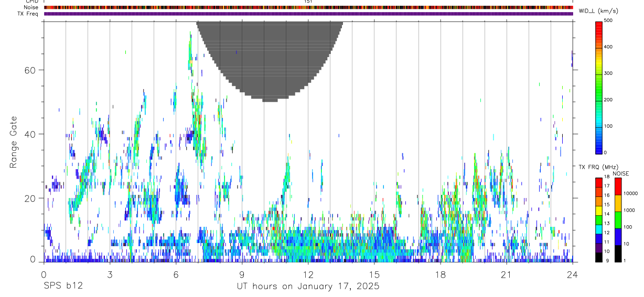Viewport: 644px width, 297px height.
Task: Click the "TX Freq" strip label at top
Action: click(x=28, y=14)
